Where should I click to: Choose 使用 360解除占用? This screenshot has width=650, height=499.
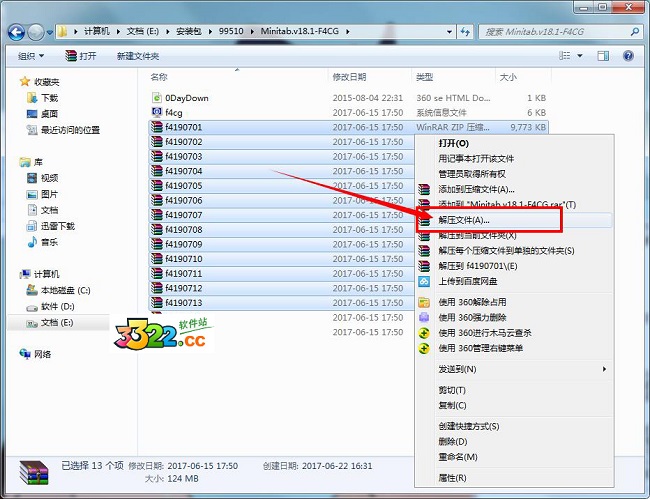[514, 302]
